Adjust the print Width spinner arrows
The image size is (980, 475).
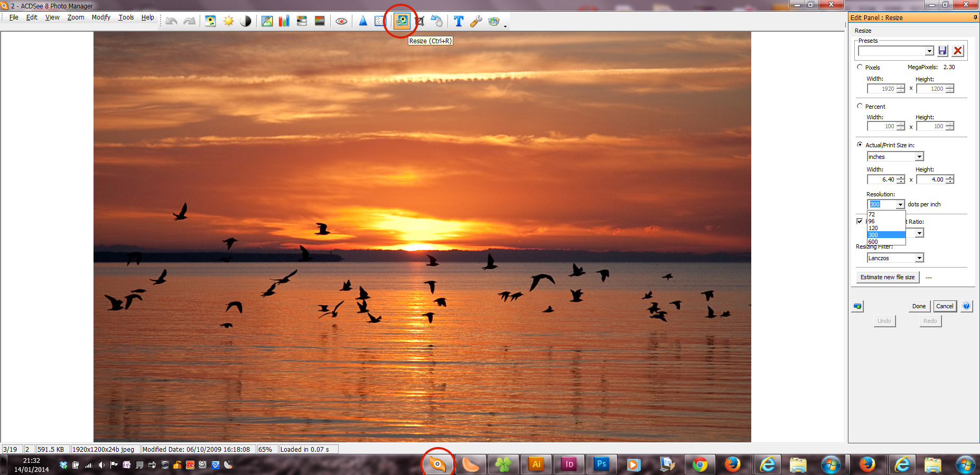901,179
